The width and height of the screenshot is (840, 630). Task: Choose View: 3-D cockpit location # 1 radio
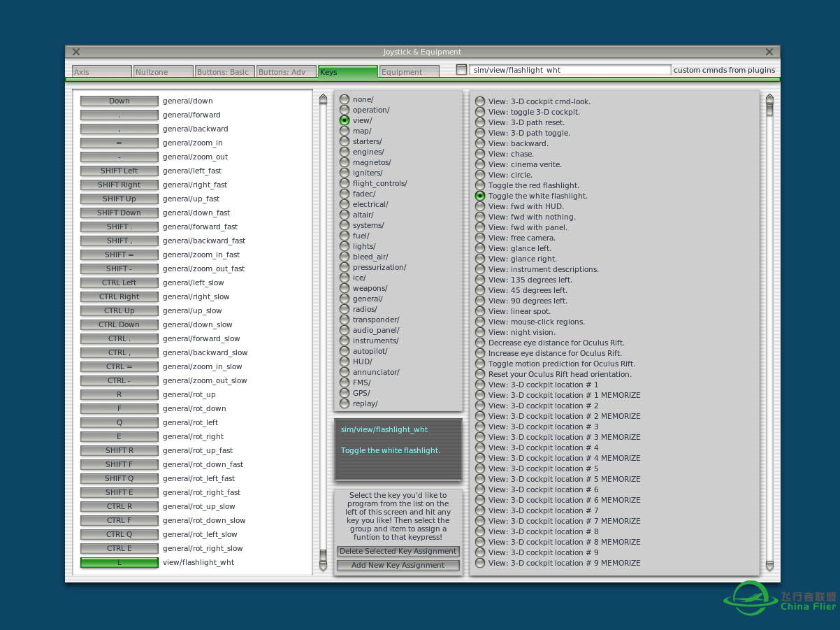[480, 385]
